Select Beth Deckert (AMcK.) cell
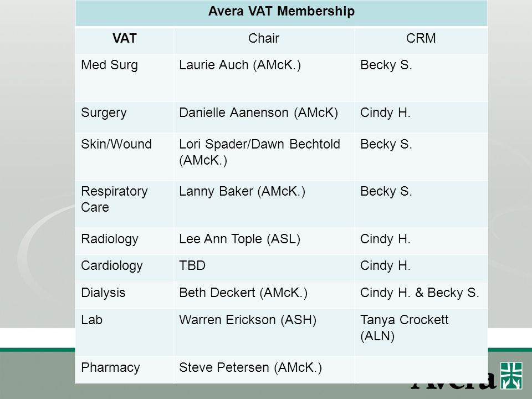 tap(243, 293)
